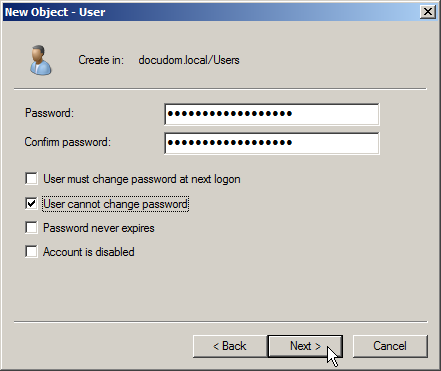Screen dimensions: 441x371
Task: Uncheck the 'User cannot change password' checkbox square
Action: pyautogui.click(x=31, y=203)
